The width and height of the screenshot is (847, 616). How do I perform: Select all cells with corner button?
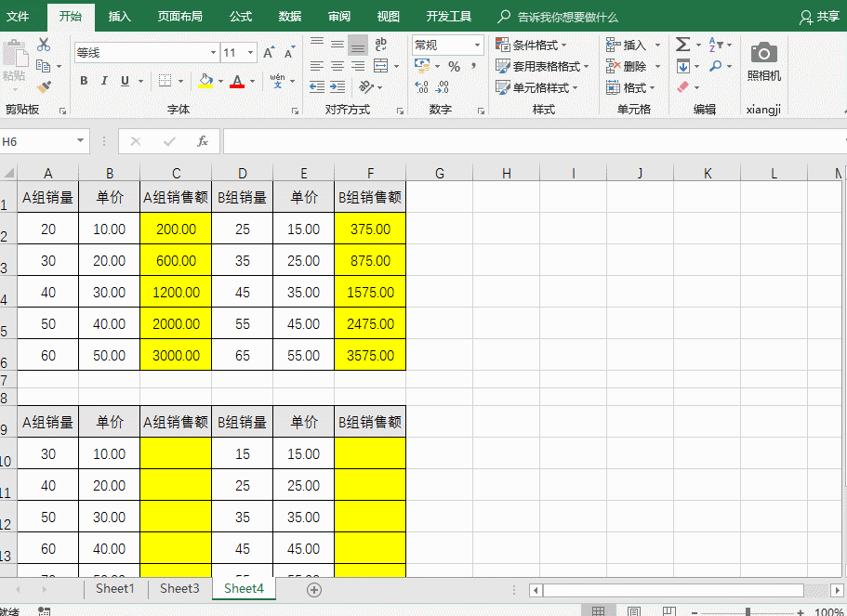[8, 173]
